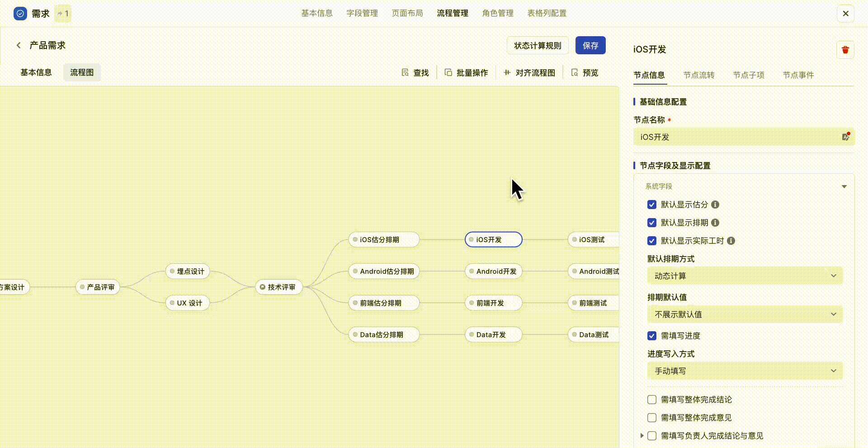
Task: Select the iOS开发 node in flowchart
Action: pyautogui.click(x=494, y=239)
